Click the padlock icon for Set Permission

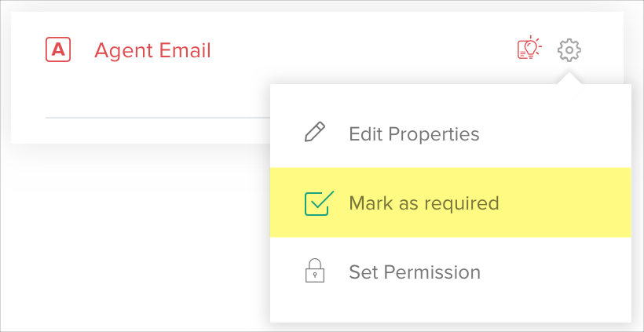pos(314,272)
